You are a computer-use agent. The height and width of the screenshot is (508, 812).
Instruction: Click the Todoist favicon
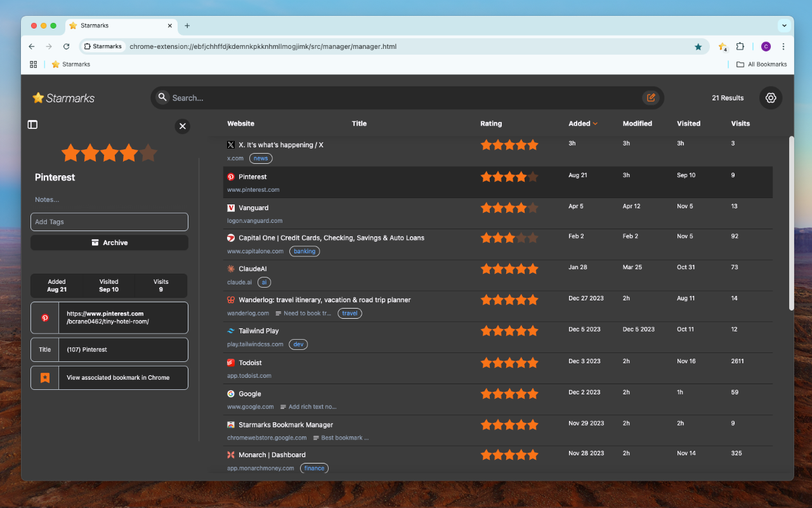click(x=231, y=363)
